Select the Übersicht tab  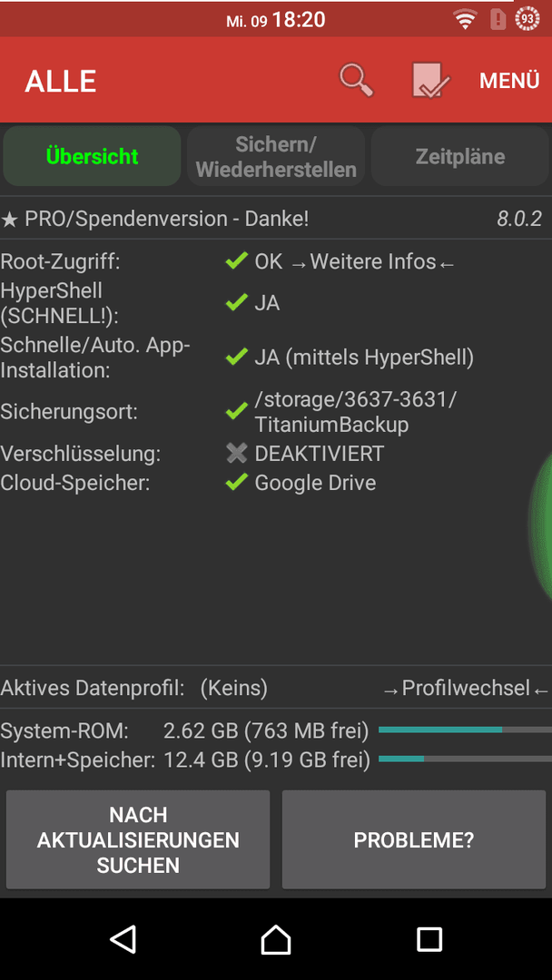(x=92, y=156)
